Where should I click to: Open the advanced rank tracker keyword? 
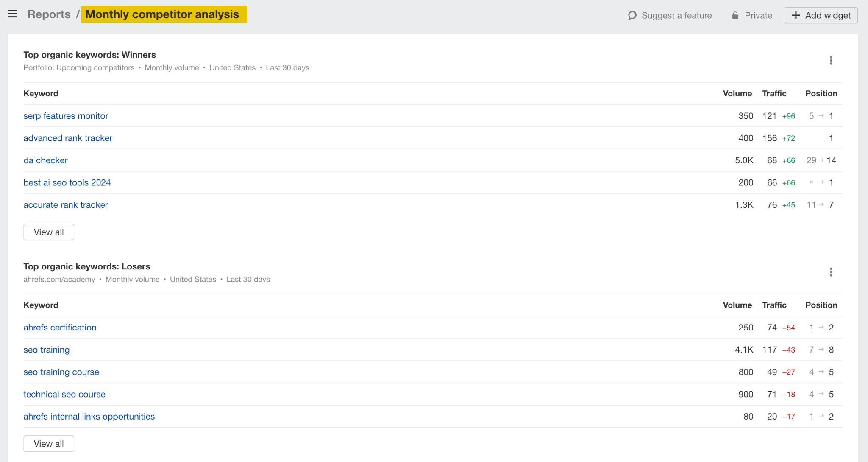tap(68, 138)
